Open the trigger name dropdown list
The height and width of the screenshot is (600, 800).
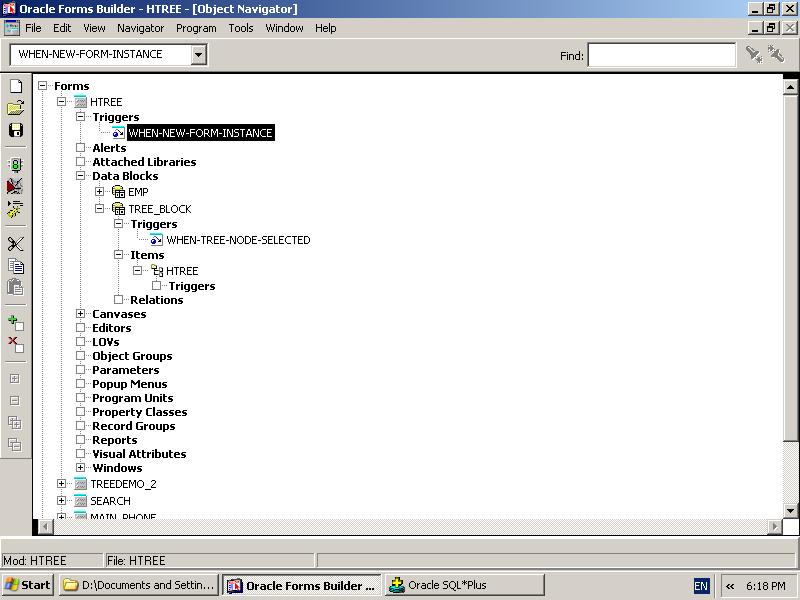198,54
